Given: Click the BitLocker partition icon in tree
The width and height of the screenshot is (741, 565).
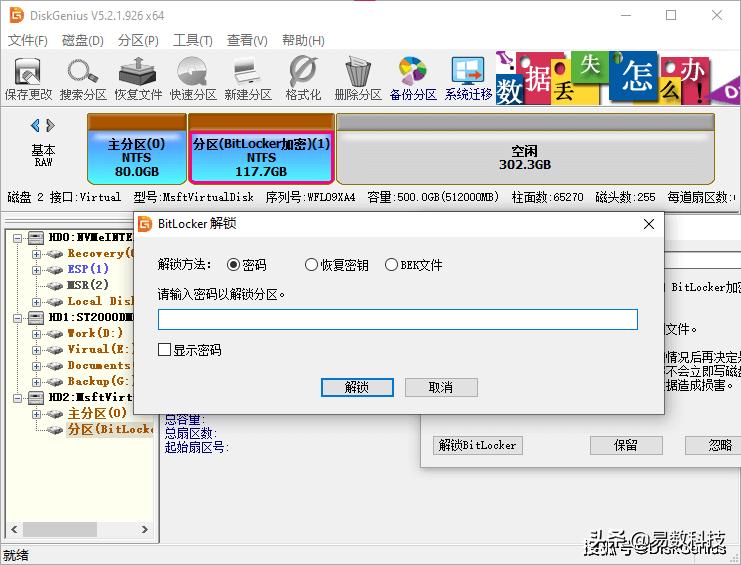Looking at the screenshot, I should pos(54,429).
